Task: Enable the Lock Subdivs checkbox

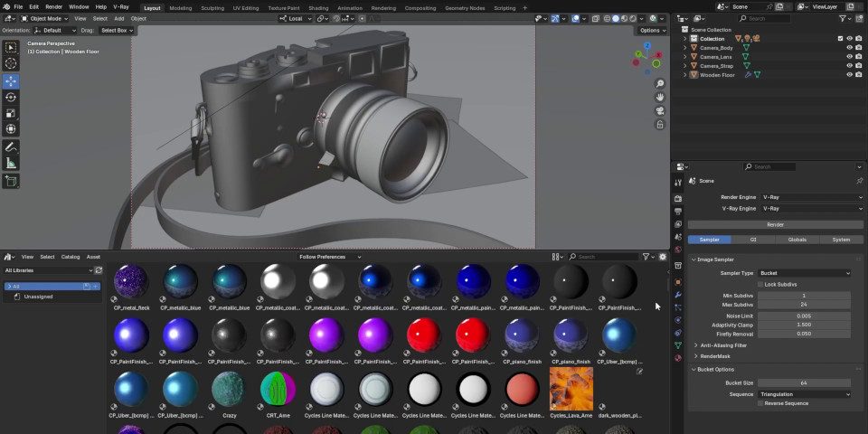Action: click(x=761, y=284)
